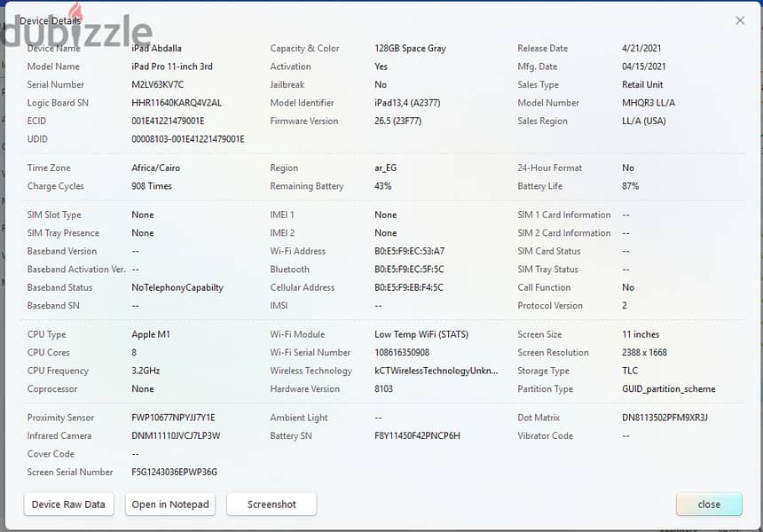This screenshot has width=763, height=532.
Task: Click the Call Function label
Action: tap(544, 288)
